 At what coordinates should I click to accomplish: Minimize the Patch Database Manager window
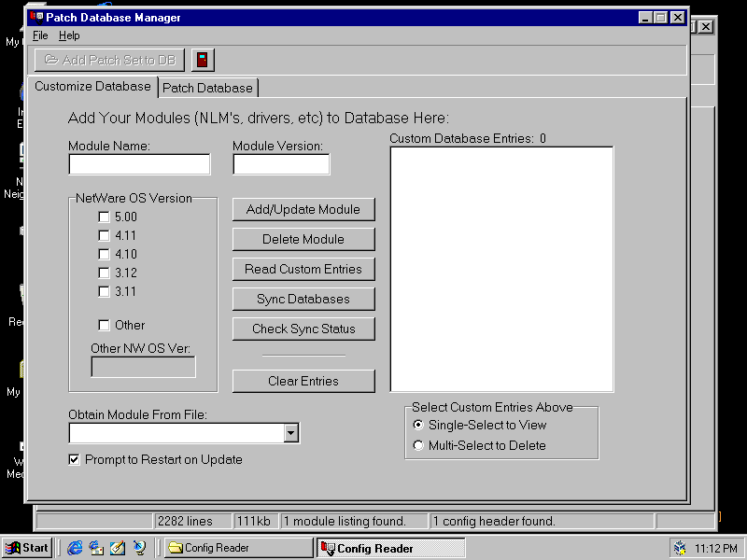[x=645, y=18]
